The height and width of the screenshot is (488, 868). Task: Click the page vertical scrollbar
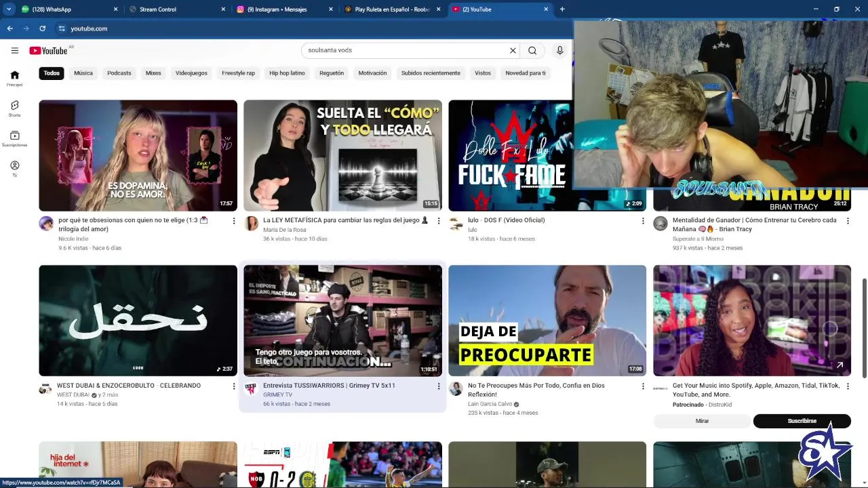point(864,329)
